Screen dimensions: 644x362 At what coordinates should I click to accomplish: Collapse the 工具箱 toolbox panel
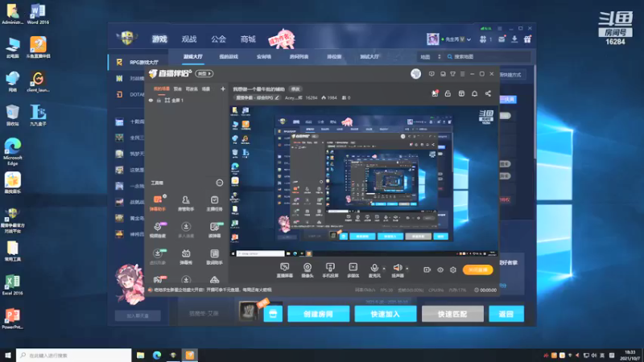tap(219, 183)
